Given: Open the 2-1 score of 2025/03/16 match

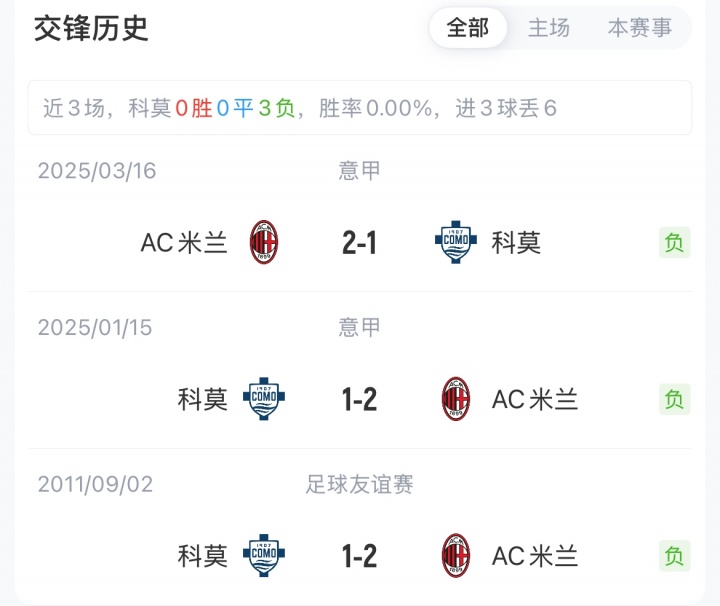Looking at the screenshot, I should pyautogui.click(x=359, y=243).
